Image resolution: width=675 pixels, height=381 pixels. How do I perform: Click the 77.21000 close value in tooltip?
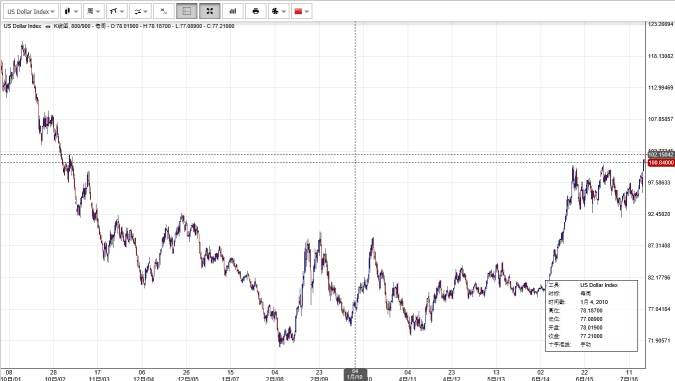[591, 336]
